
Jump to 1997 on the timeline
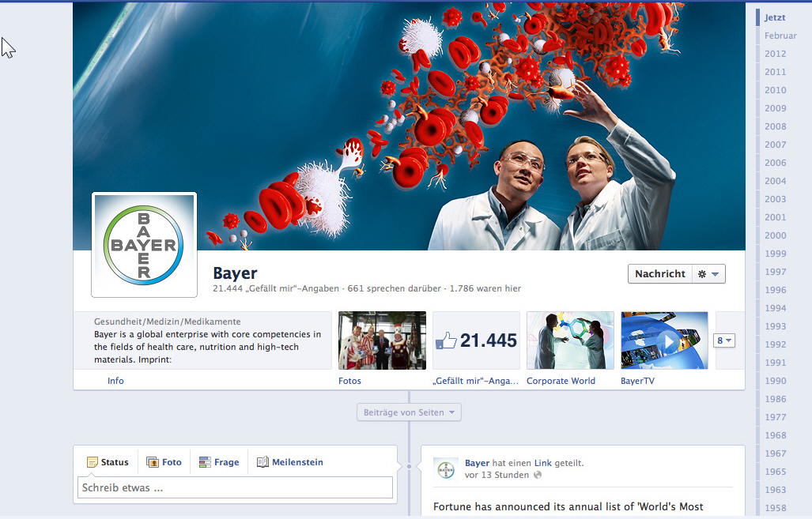pos(775,272)
